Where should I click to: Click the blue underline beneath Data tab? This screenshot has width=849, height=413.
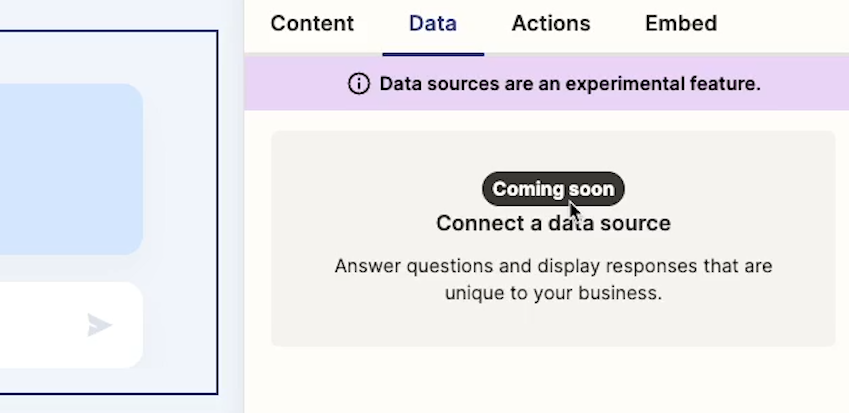pos(433,54)
